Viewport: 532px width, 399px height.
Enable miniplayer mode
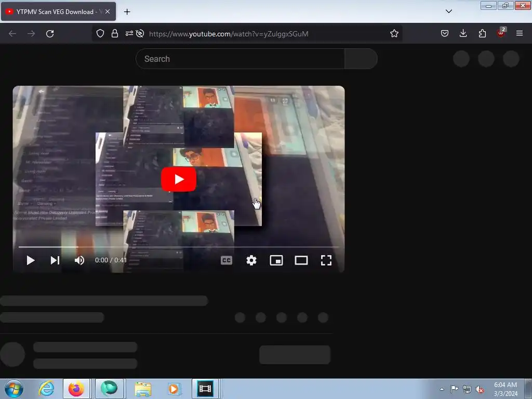[x=276, y=260]
